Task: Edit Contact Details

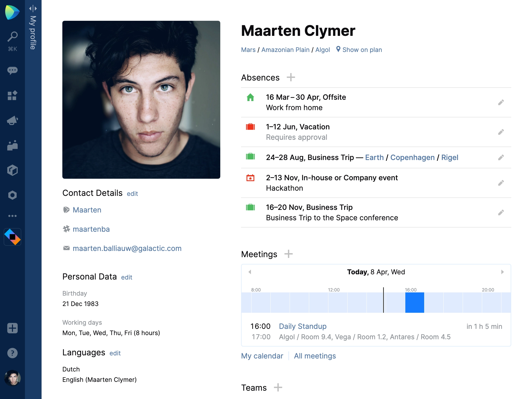Action: (x=132, y=194)
